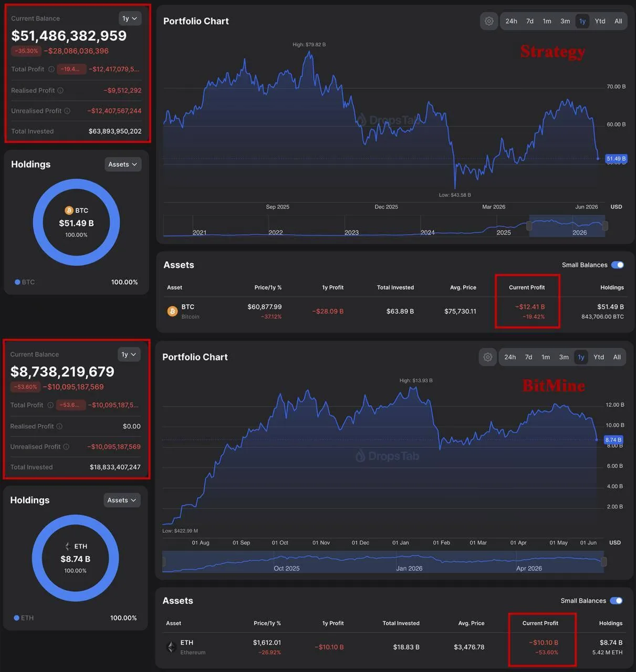Select 24h range on BitMine chart
The image size is (636, 672).
coord(510,357)
